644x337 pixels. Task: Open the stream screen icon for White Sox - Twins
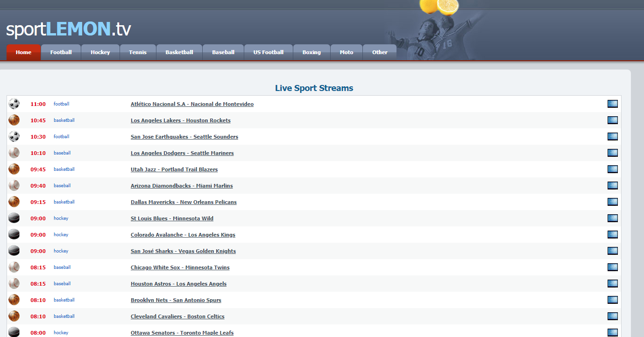pyautogui.click(x=613, y=267)
